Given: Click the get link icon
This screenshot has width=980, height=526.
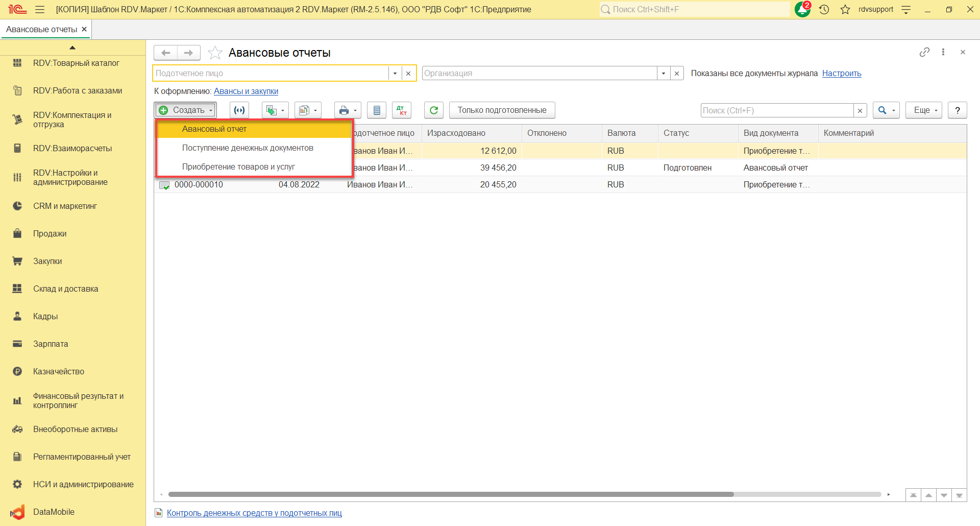Looking at the screenshot, I should (924, 52).
